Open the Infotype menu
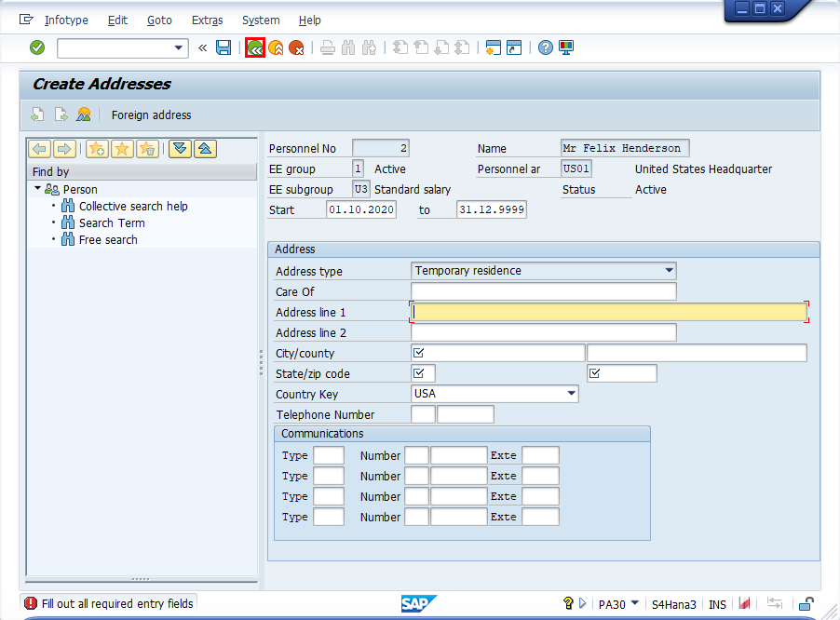 [x=66, y=20]
